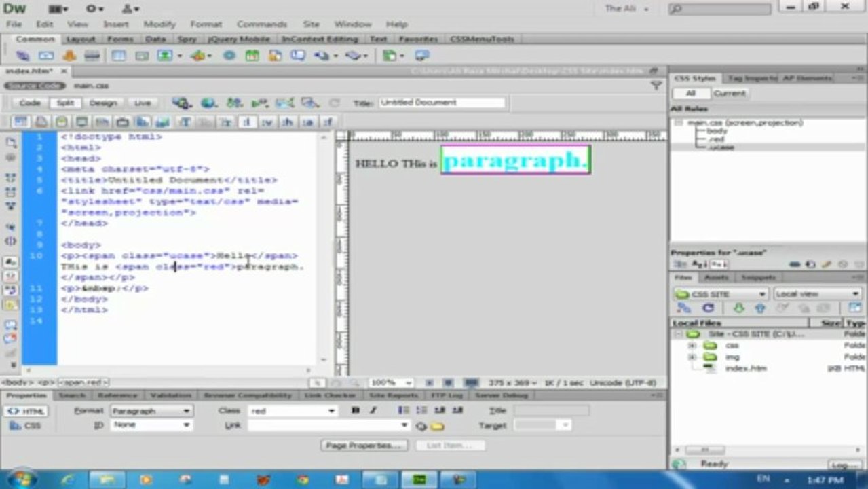Switch Properties to HTML mode
Screen dimensions: 868x489
(x=26, y=412)
